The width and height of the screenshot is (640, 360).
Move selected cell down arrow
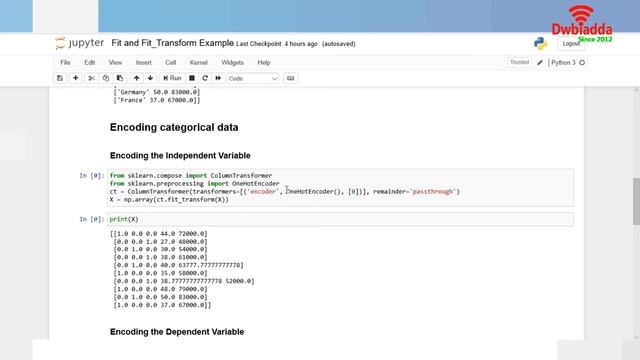[x=150, y=78]
